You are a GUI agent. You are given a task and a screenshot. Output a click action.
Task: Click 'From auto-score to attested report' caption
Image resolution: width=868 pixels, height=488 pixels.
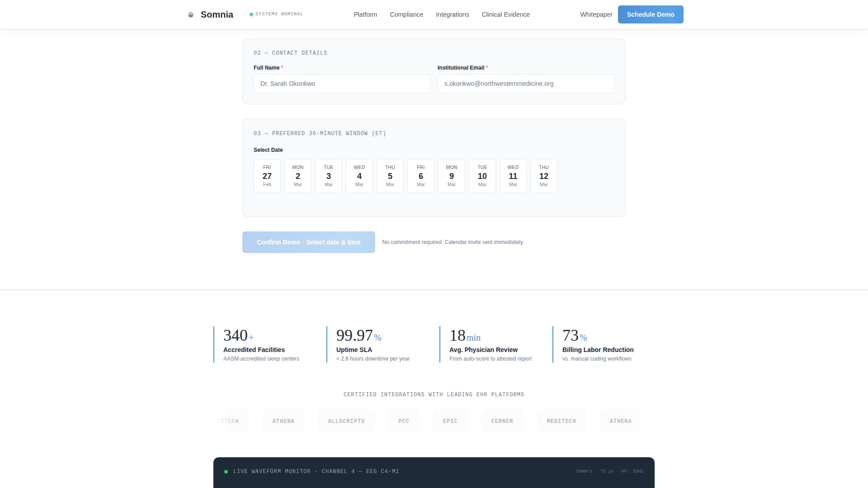pos(491,359)
